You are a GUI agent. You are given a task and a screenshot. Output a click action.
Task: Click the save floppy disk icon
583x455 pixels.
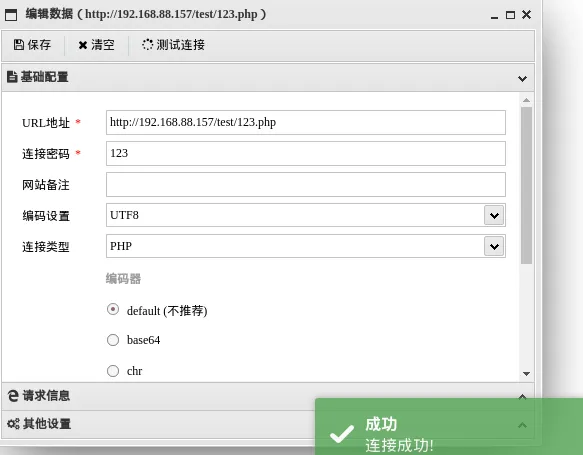coord(19,45)
